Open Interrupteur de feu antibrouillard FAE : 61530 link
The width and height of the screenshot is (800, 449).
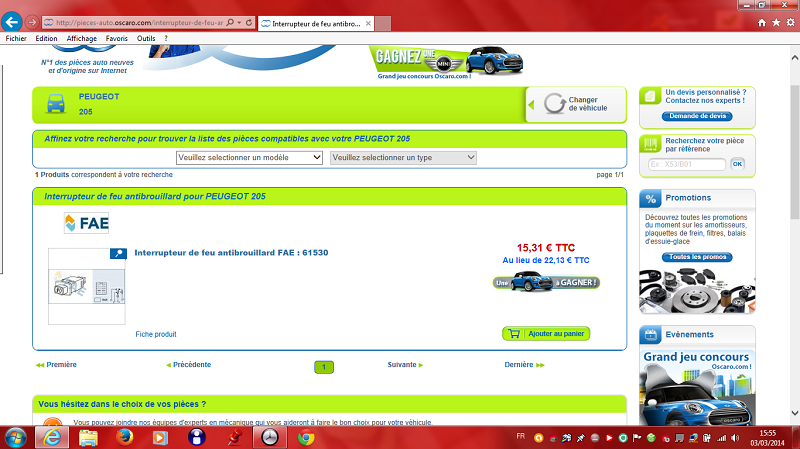click(231, 253)
